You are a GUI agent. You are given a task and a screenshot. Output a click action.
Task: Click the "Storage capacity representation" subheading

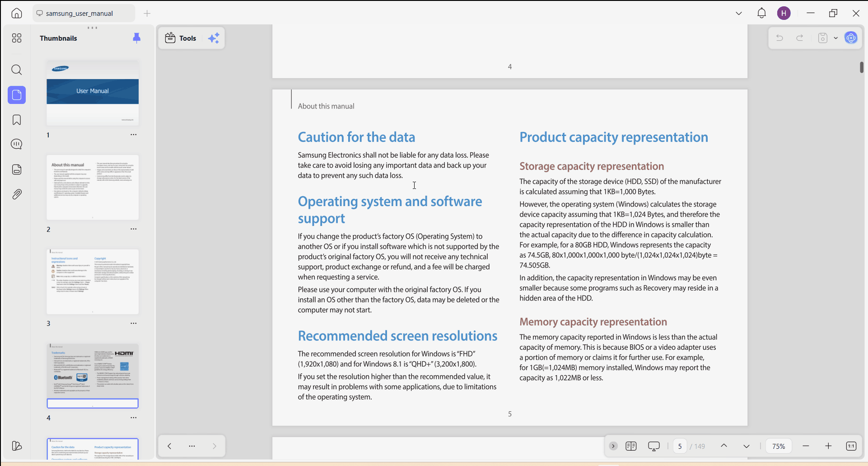(x=592, y=166)
